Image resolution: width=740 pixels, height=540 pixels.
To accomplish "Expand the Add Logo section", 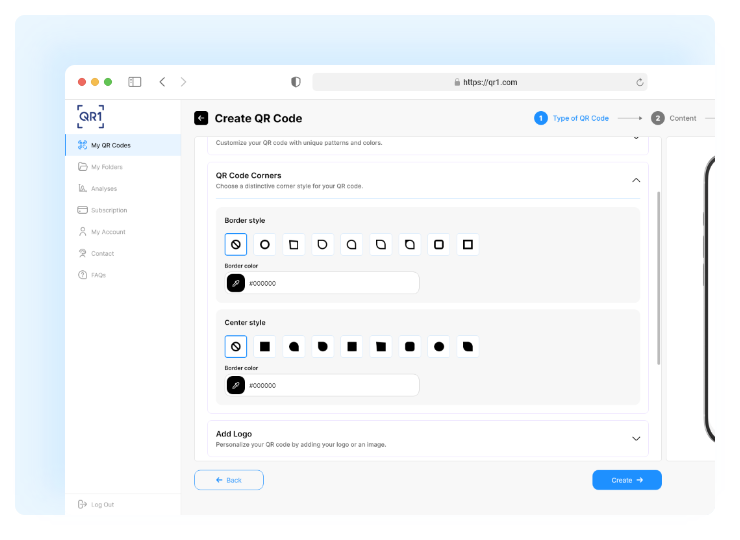I will pyautogui.click(x=636, y=438).
